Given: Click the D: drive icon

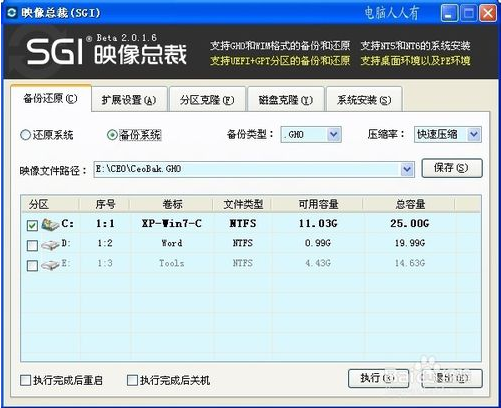Looking at the screenshot, I should [x=50, y=246].
